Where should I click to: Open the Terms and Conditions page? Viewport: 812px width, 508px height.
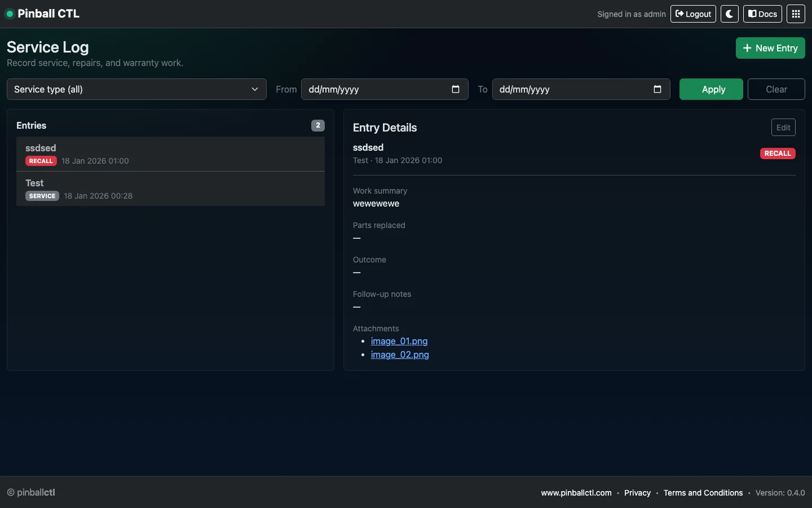coord(703,493)
